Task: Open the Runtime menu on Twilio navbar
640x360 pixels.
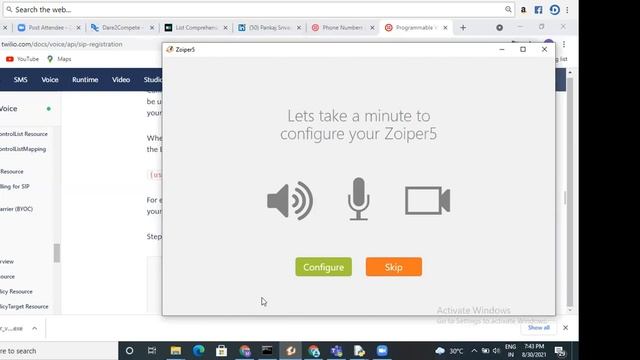Action: [x=85, y=80]
